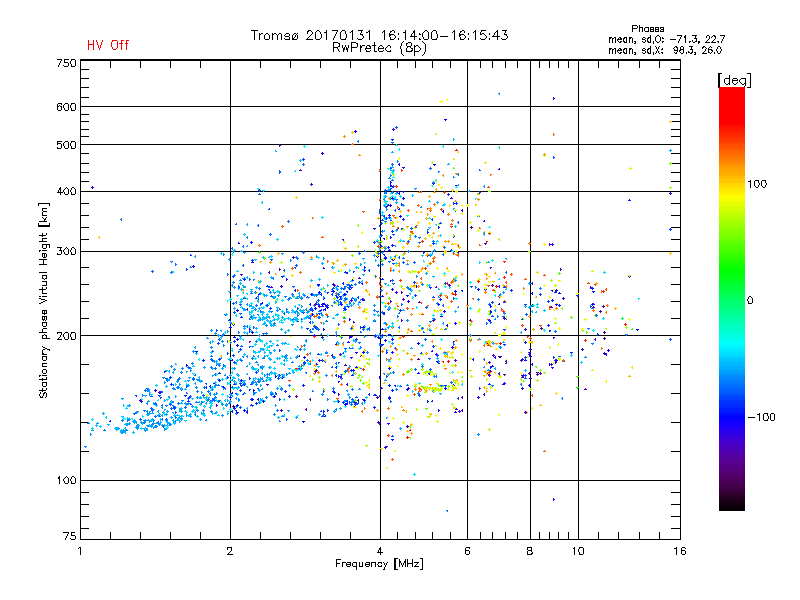Click the "750" height tick label

(x=66, y=63)
